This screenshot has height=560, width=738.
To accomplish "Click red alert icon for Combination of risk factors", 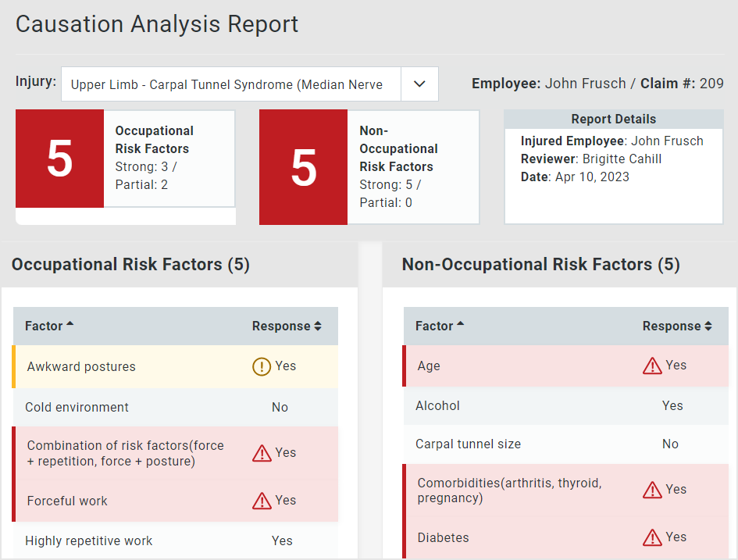I will (262, 453).
